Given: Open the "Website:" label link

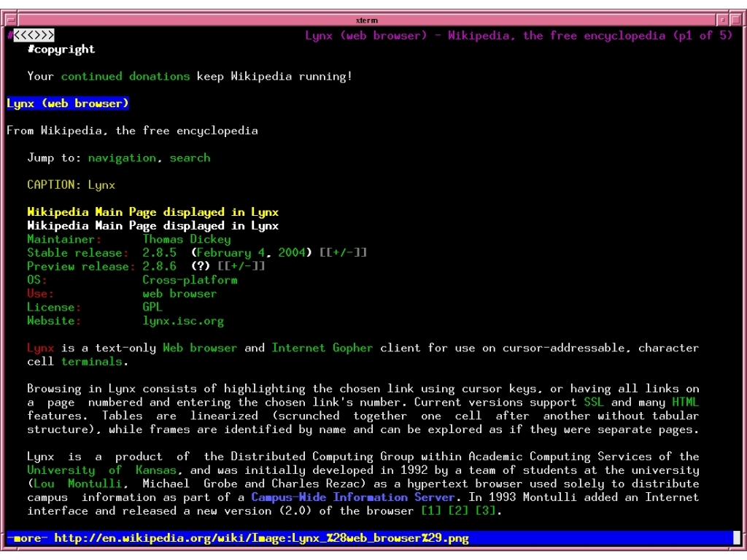Looking at the screenshot, I should click(54, 321).
